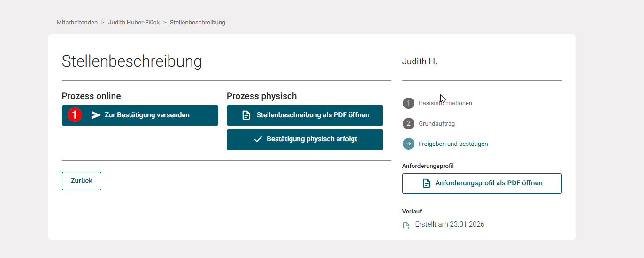This screenshot has width=644, height=258.
Task: Select Stellenbeschreibung breadcrumb item
Action: (x=198, y=23)
